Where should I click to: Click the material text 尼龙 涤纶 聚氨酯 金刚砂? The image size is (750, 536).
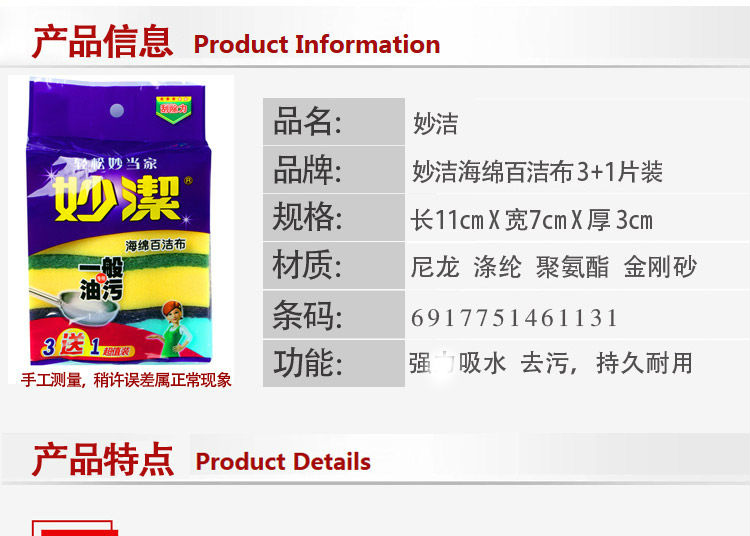(x=553, y=267)
